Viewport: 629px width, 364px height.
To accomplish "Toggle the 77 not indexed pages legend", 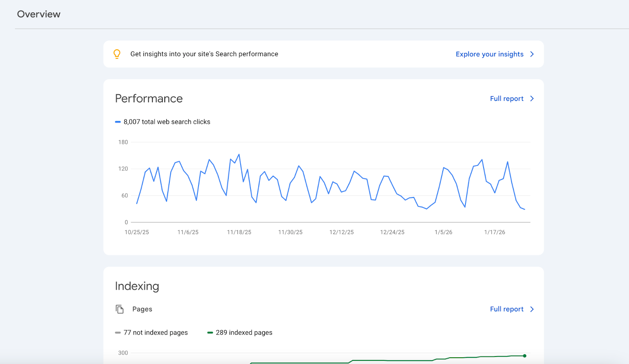I will [155, 332].
